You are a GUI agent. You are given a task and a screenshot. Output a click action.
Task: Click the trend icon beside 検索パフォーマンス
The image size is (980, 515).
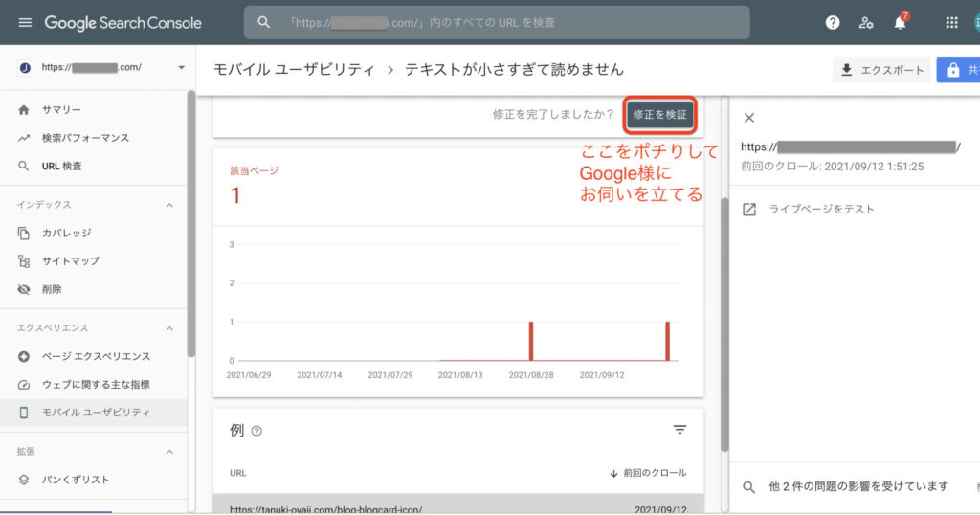(24, 138)
